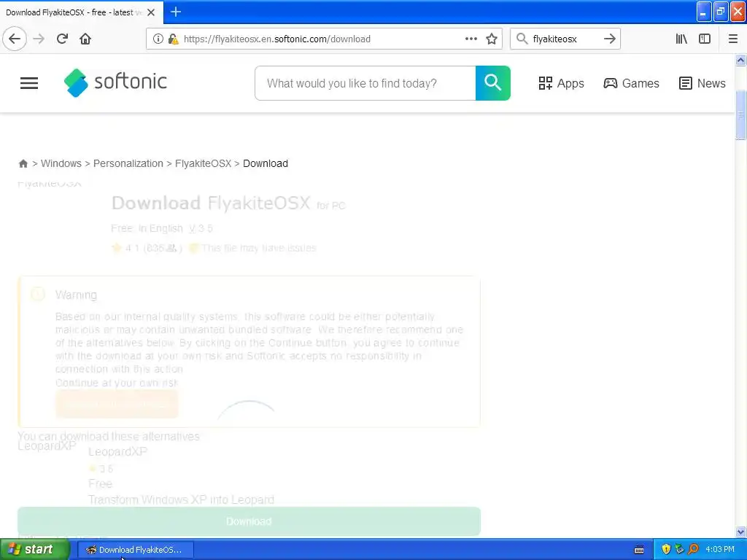Follow the Personalization breadcrumb link
This screenshot has height=560, width=747.
pyautogui.click(x=128, y=163)
